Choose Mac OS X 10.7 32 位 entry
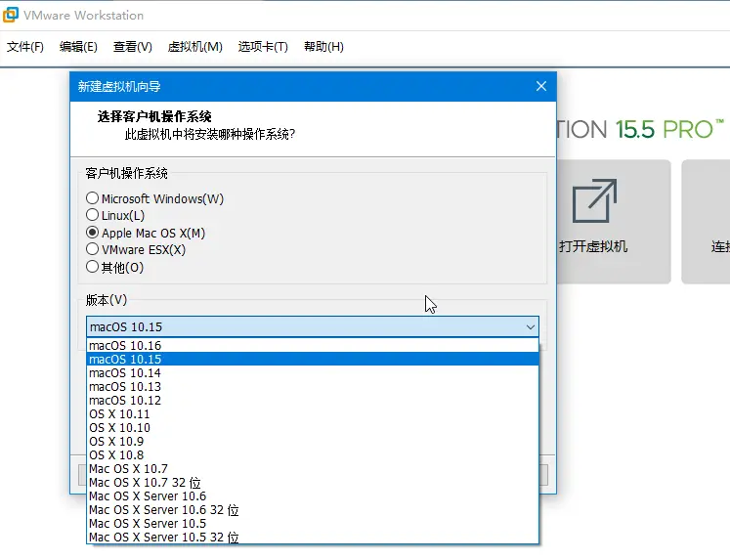Viewport: 730px width, 560px height. tap(313, 482)
